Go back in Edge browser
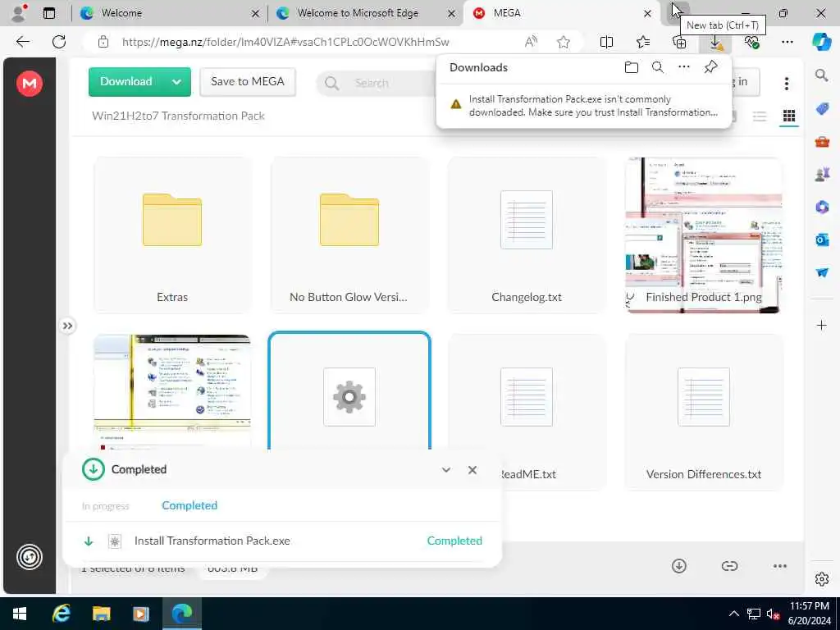The image size is (840, 630). pos(22,42)
